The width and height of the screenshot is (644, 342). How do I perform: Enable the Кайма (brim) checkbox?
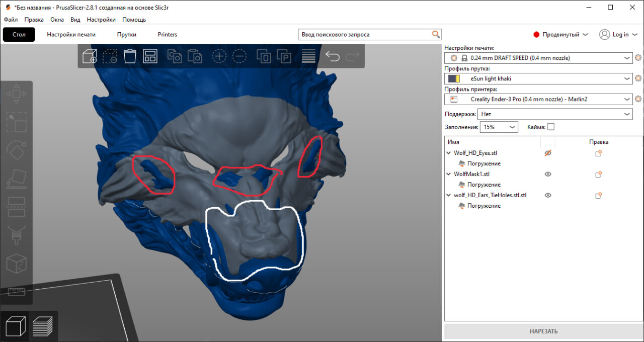coord(551,127)
